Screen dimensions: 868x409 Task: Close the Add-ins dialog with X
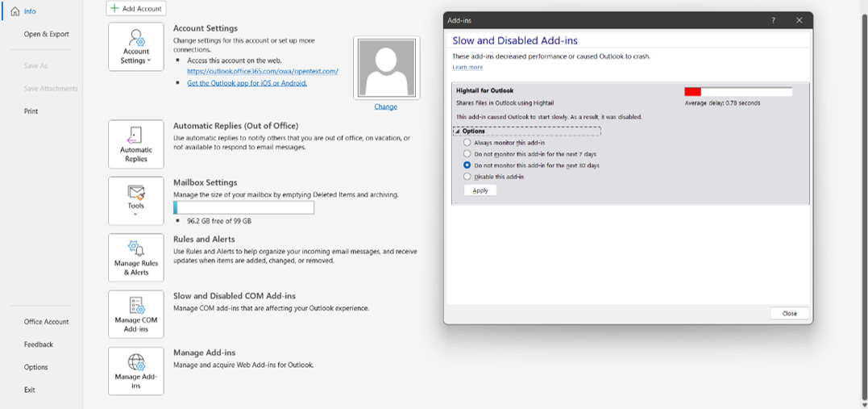tap(799, 20)
